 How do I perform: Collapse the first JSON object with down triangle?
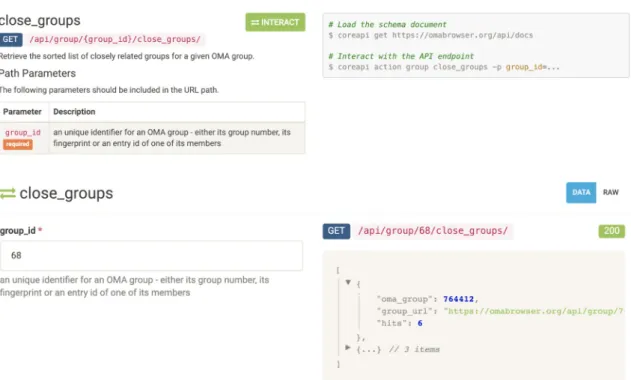(348, 282)
